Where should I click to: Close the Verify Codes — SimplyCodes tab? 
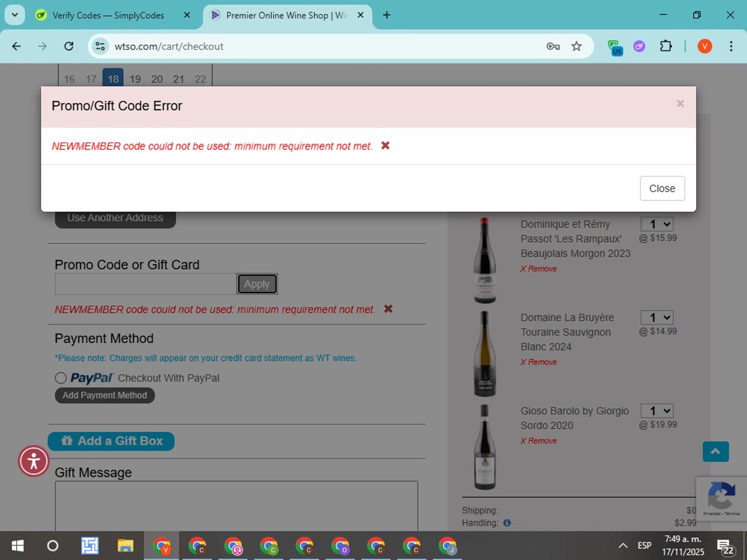187,15
